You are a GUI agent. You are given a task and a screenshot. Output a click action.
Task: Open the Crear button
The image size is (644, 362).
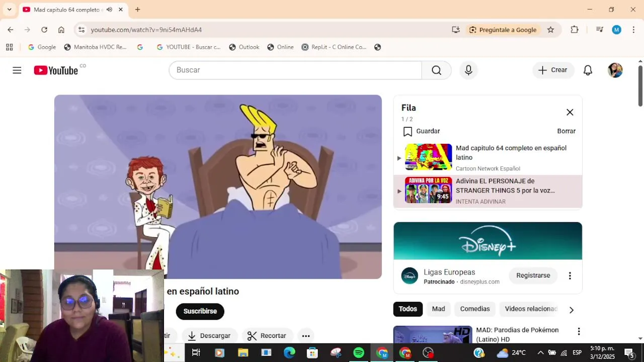pyautogui.click(x=553, y=70)
